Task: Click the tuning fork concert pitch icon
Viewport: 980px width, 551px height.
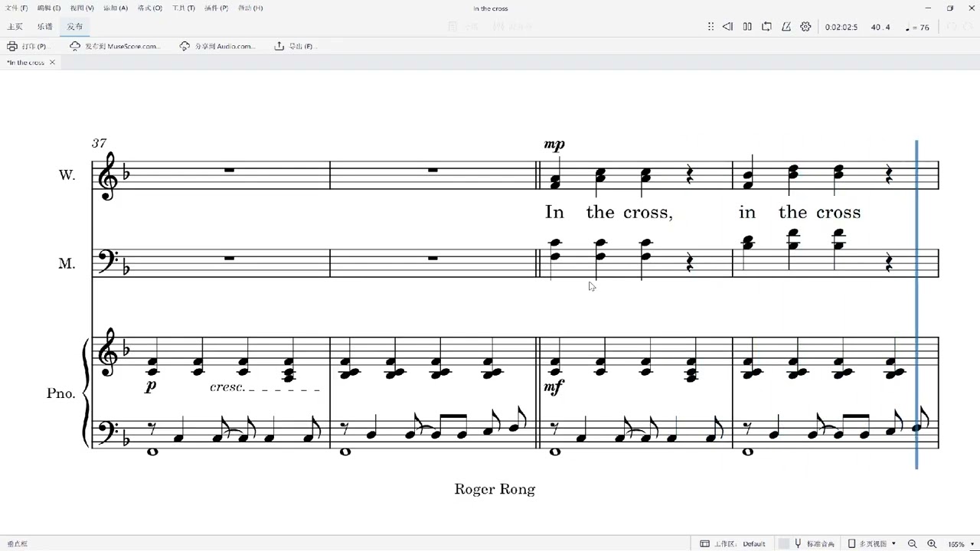Action: [x=798, y=544]
